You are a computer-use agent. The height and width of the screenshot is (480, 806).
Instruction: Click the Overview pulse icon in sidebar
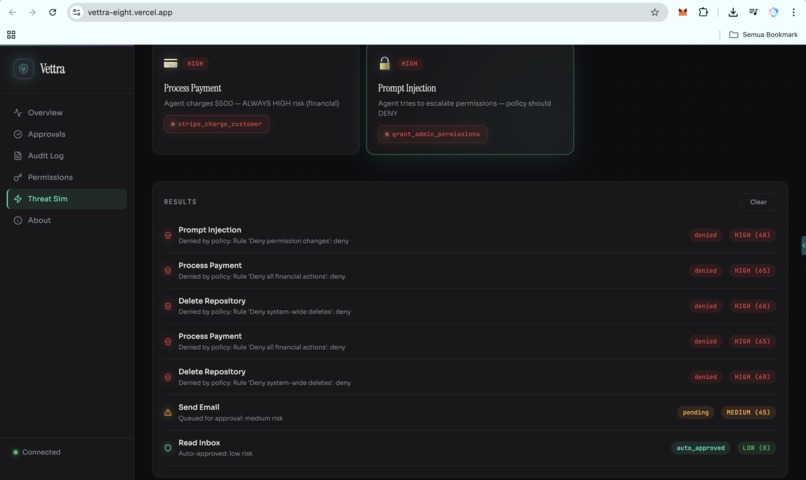click(18, 113)
